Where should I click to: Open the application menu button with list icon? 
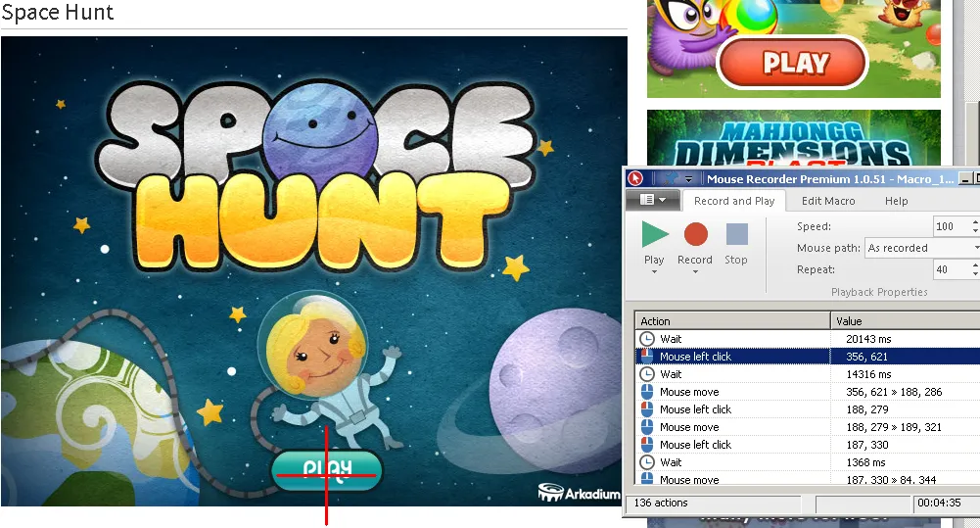point(652,200)
